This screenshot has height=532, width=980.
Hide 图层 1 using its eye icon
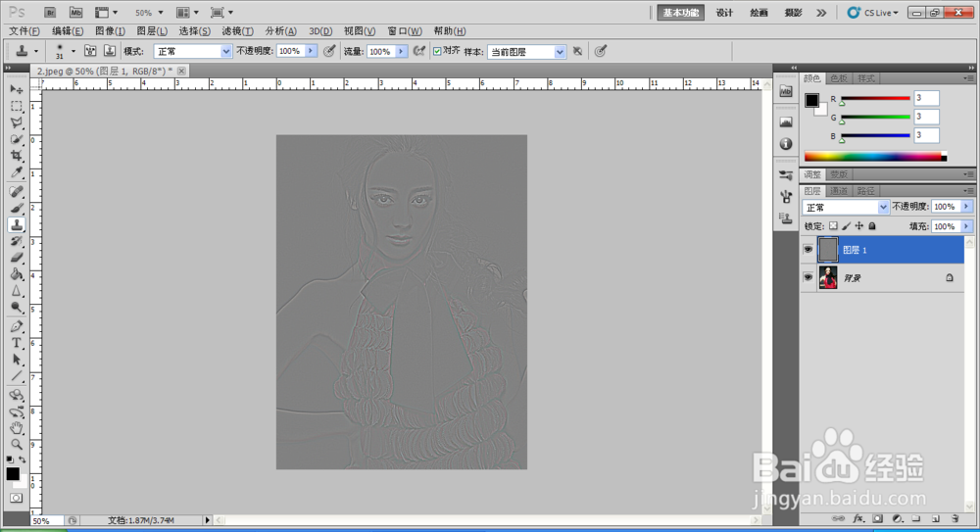pyautogui.click(x=808, y=250)
